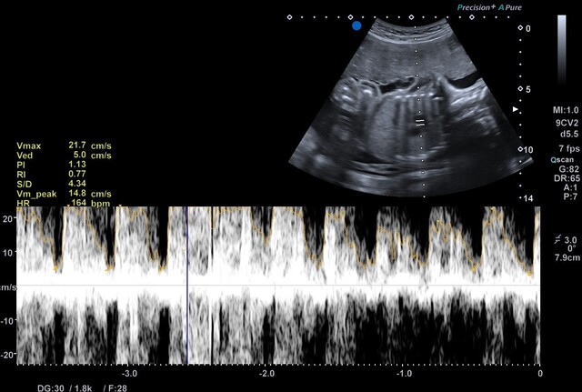
Task: Click the Doppler sample volume gate marker
Action: (x=419, y=121)
